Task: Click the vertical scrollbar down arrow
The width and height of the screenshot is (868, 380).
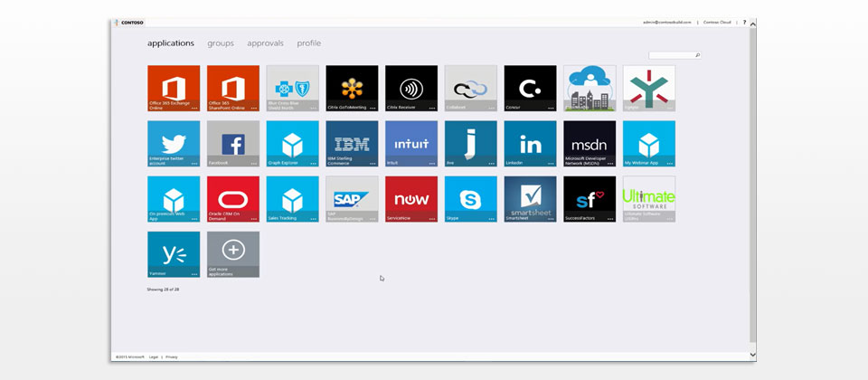Action: point(752,354)
